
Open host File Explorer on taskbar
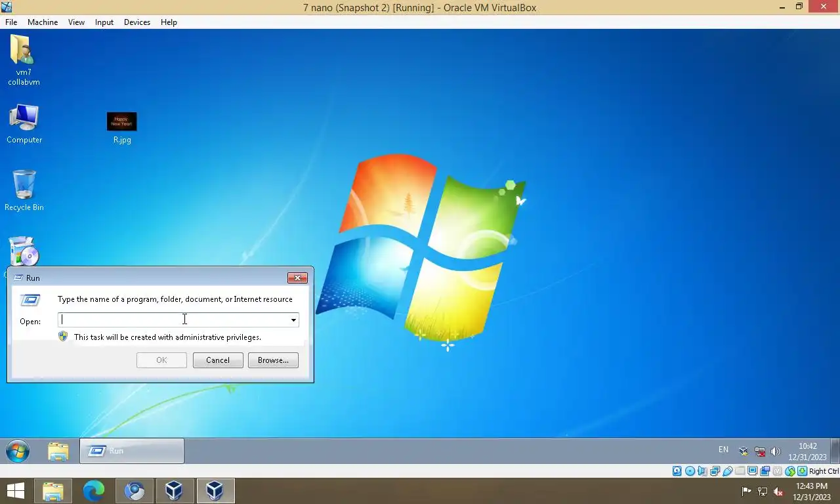click(53, 491)
